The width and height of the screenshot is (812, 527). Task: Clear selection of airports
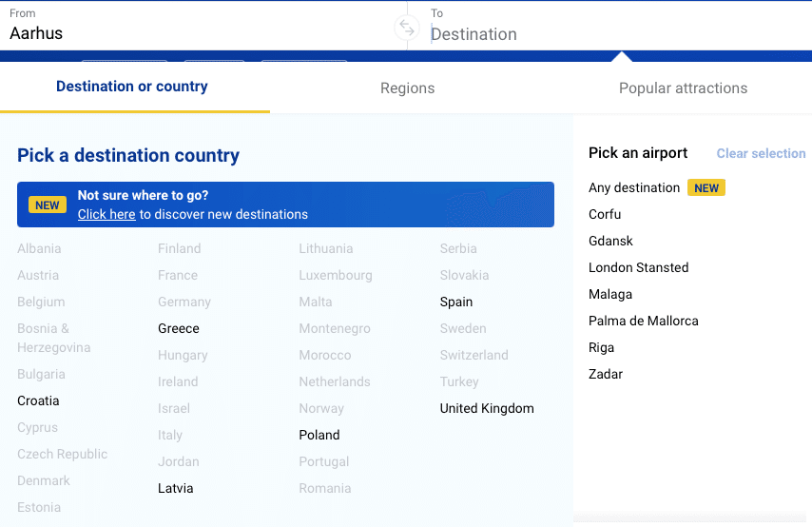[761, 153]
